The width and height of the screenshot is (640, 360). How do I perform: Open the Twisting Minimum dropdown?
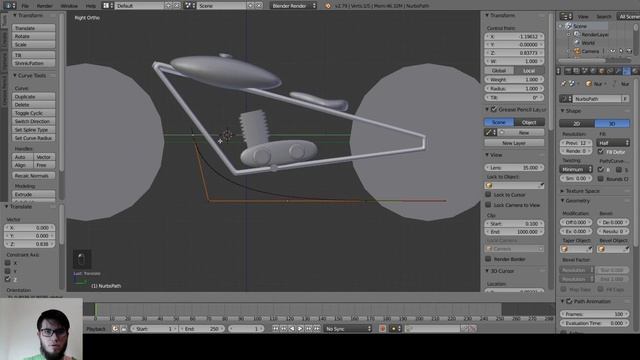(576, 169)
